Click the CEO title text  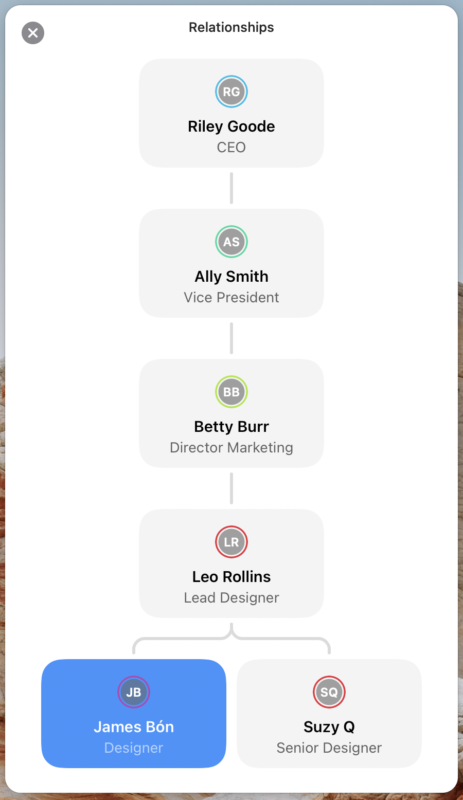coord(231,147)
